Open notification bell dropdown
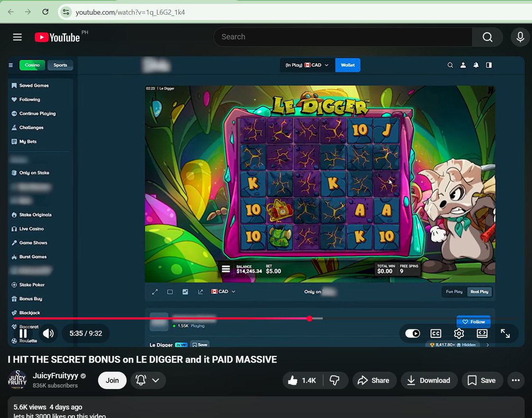The width and height of the screenshot is (532, 418). click(x=148, y=380)
